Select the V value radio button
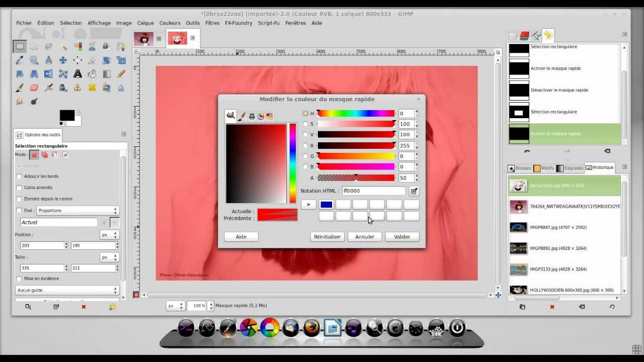 pos(305,135)
